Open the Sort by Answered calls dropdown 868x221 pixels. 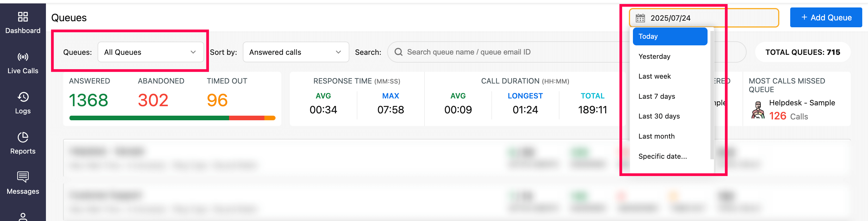(295, 52)
